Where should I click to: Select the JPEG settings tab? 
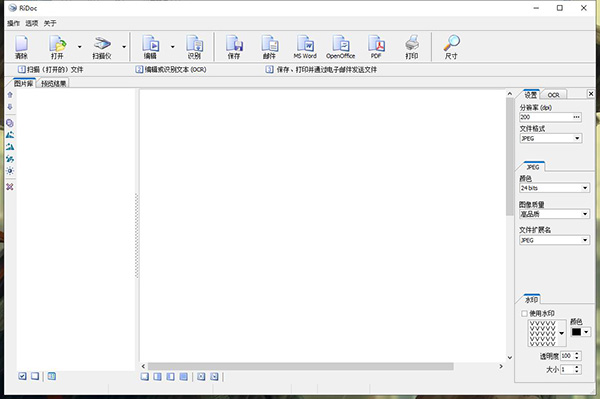point(533,167)
